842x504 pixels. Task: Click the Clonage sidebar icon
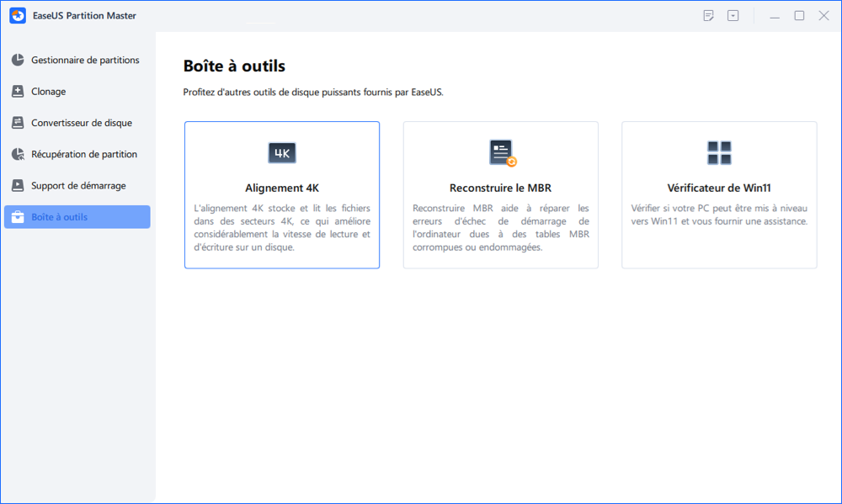click(x=18, y=91)
